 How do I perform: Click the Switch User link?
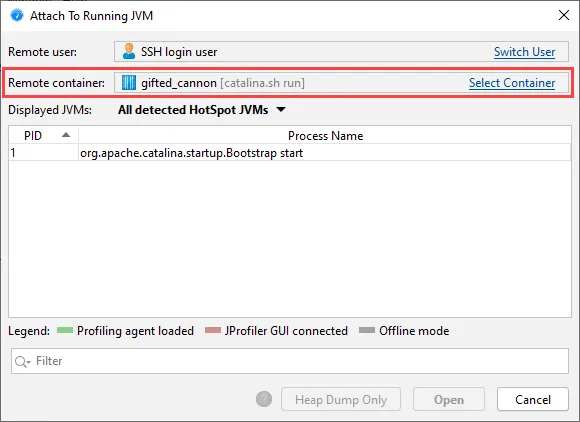(x=524, y=52)
